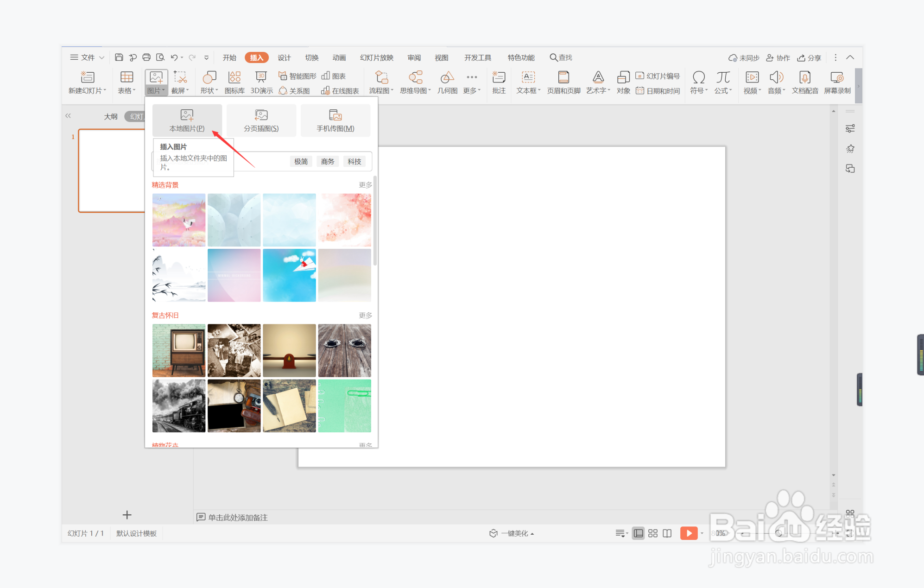The height and width of the screenshot is (588, 924).
Task: Open the New Slide (新建幻灯片) tool
Action: [87, 82]
